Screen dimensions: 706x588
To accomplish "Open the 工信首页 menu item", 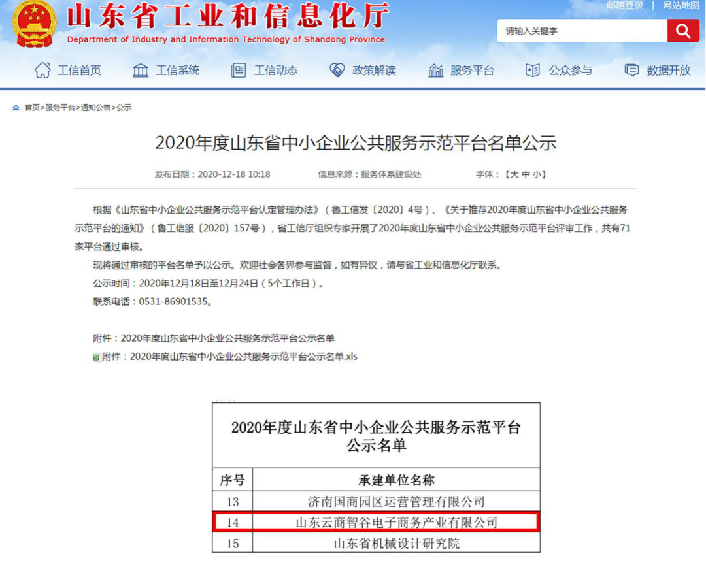I will [x=79, y=70].
